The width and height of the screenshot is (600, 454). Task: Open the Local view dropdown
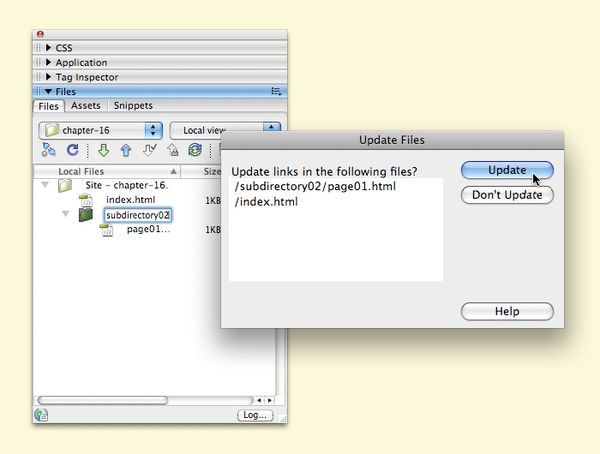pos(225,130)
